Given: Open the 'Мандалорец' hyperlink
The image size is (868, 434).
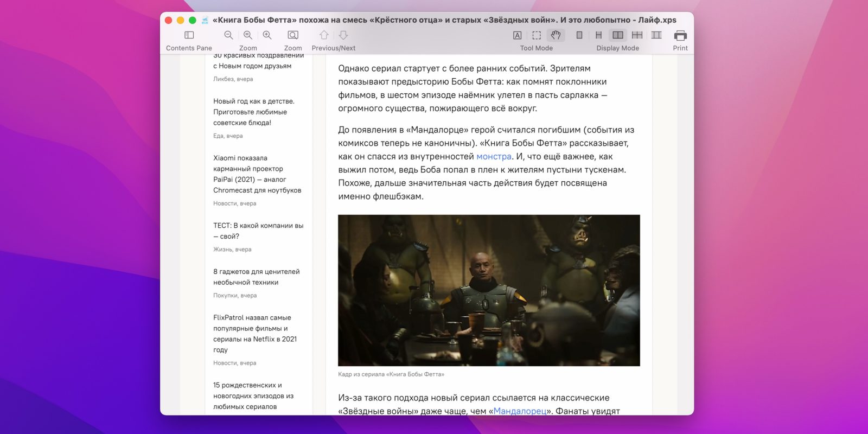Looking at the screenshot, I should [520, 411].
